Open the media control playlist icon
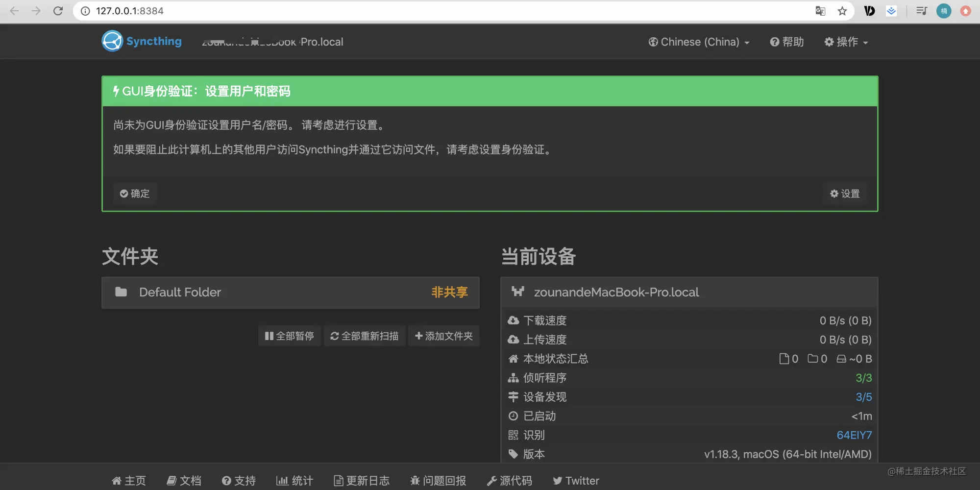The width and height of the screenshot is (980, 490). pos(922,11)
